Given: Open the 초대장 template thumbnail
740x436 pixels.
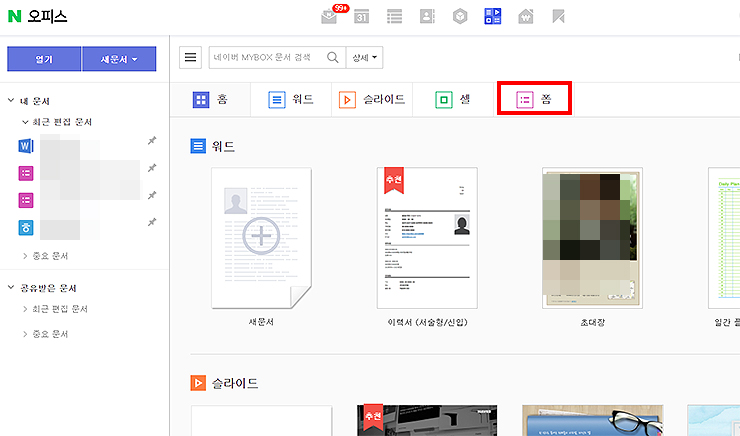Looking at the screenshot, I should point(592,238).
